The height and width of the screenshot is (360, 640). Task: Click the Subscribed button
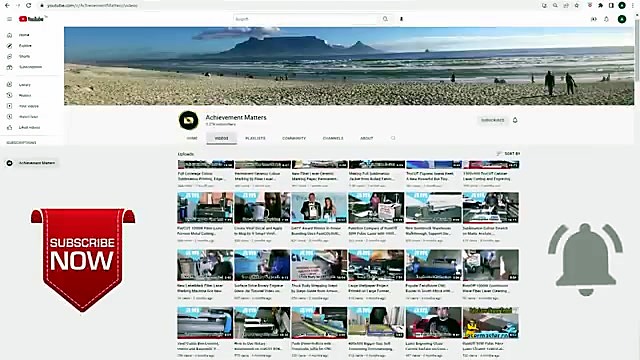coord(493,120)
